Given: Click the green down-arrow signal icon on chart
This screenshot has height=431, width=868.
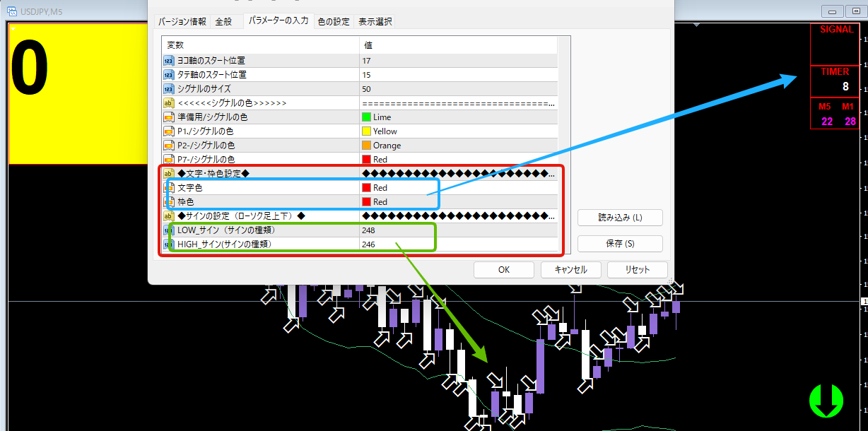Looking at the screenshot, I should (x=826, y=400).
